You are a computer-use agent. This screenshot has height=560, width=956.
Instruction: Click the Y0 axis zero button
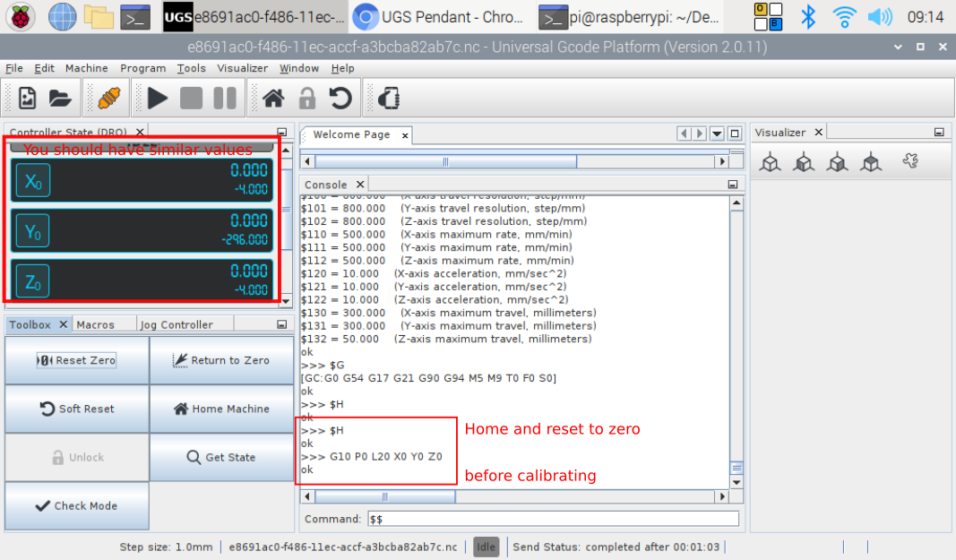(33, 231)
